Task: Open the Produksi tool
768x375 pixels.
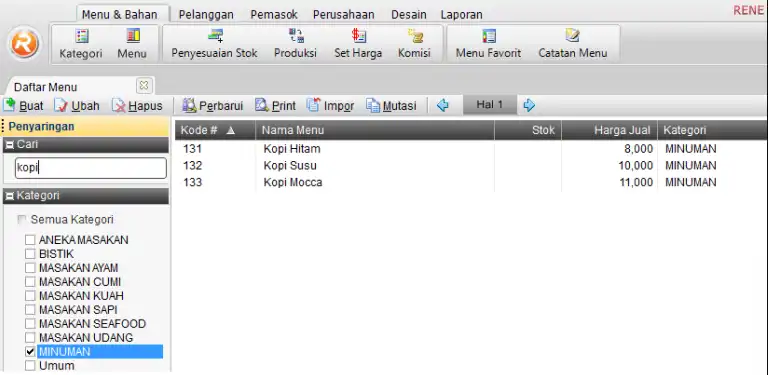Action: pyautogui.click(x=295, y=44)
